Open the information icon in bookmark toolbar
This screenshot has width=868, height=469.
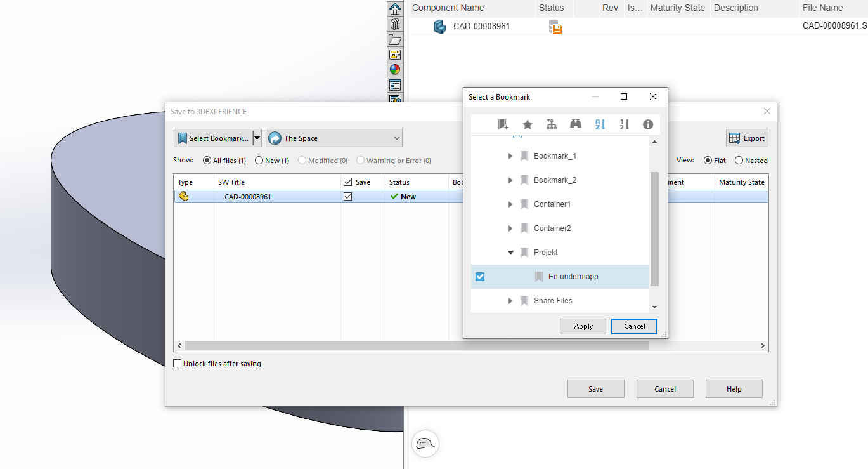click(x=648, y=125)
